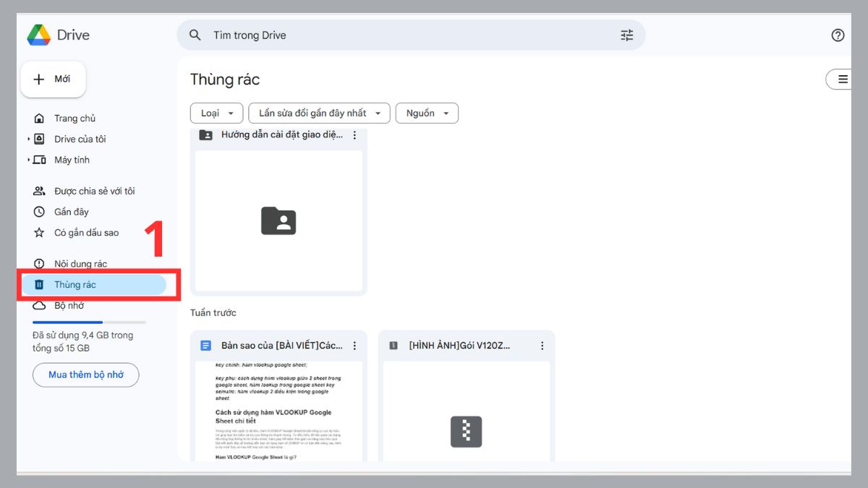Click the shared folder icon in Hướng dẫn title
The image size is (868, 488).
tap(205, 135)
